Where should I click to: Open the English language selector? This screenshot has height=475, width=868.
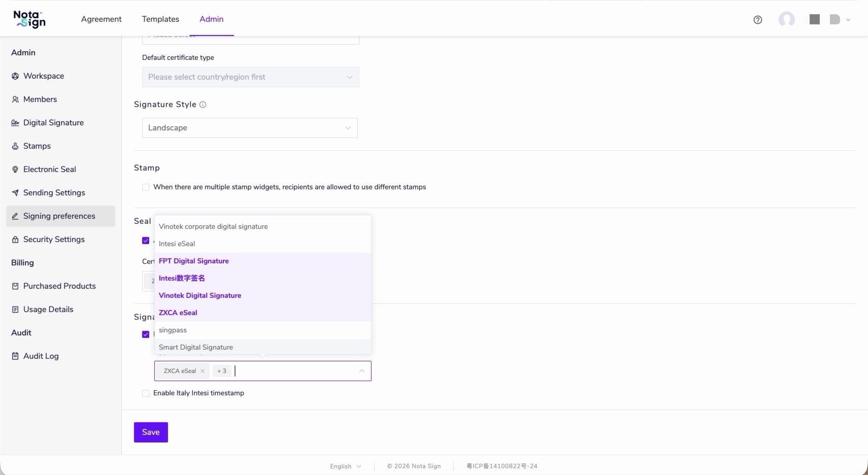point(346,466)
